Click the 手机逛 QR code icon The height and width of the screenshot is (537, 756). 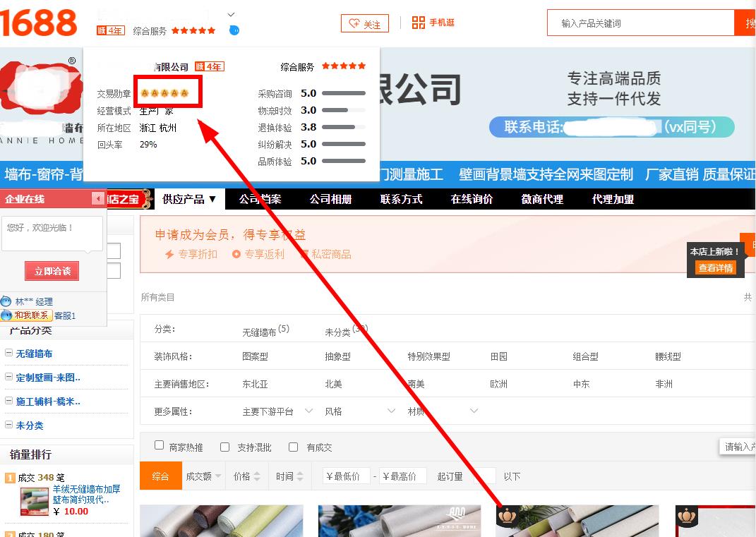coord(419,23)
